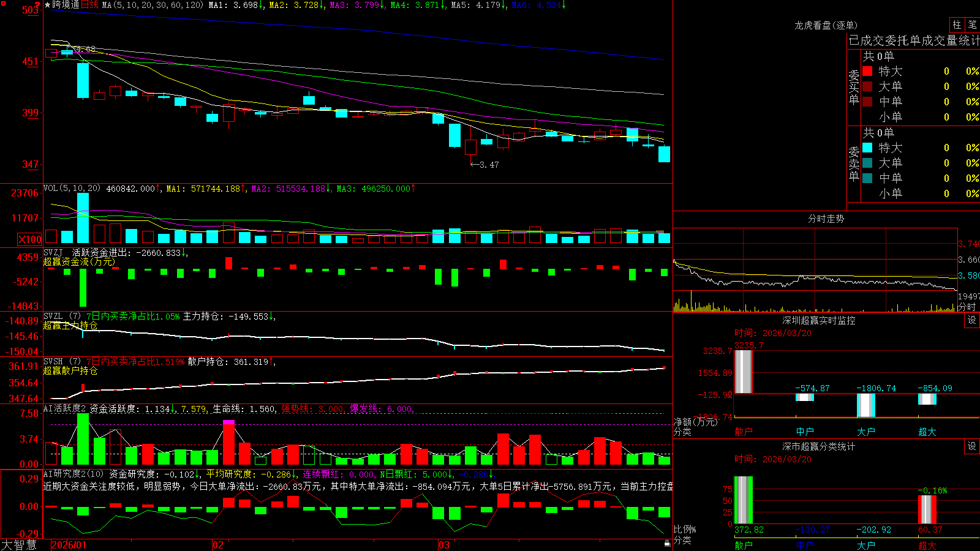Screen dimensions: 980x551
Task: Click the 散户 bar in 深圳超赢实时监控
Action: point(743,372)
